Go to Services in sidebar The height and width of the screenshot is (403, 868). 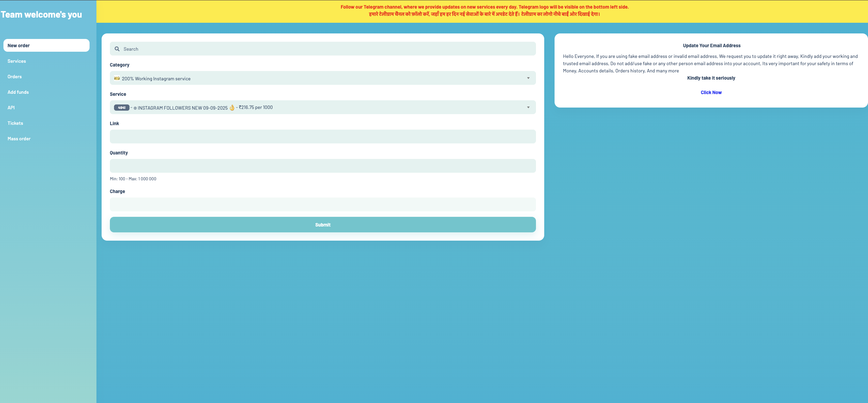pyautogui.click(x=17, y=61)
